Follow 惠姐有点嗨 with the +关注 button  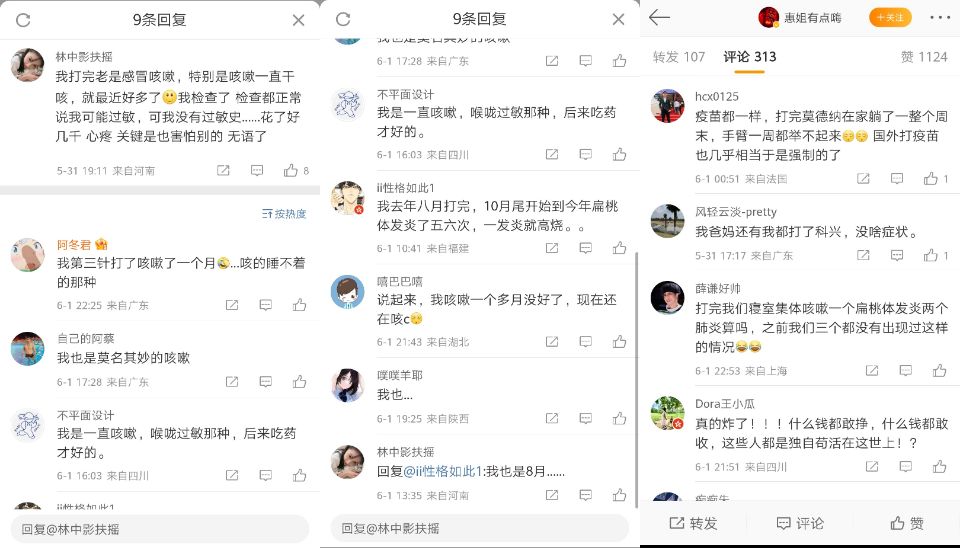click(890, 18)
